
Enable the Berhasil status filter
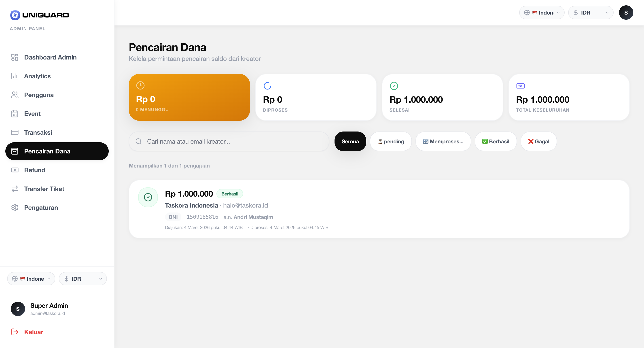point(496,141)
